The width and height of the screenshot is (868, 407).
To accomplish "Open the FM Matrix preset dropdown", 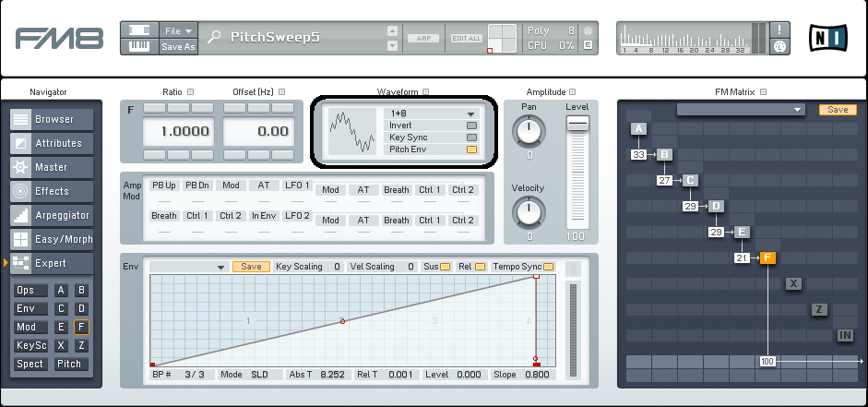I will pos(741,110).
